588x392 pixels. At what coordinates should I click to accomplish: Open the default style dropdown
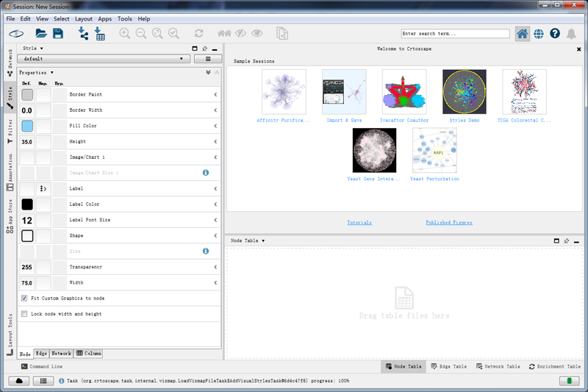tap(104, 59)
